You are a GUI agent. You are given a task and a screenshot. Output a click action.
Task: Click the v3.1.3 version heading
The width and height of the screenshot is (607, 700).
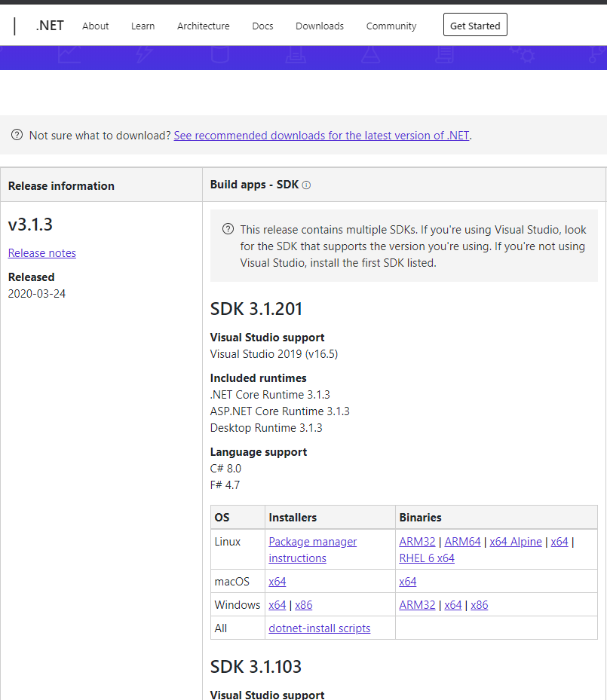click(x=30, y=224)
